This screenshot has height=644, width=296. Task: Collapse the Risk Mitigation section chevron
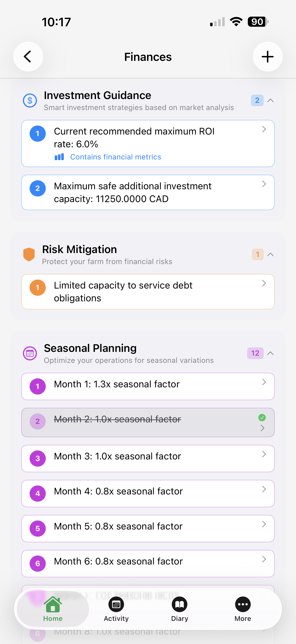(x=270, y=254)
